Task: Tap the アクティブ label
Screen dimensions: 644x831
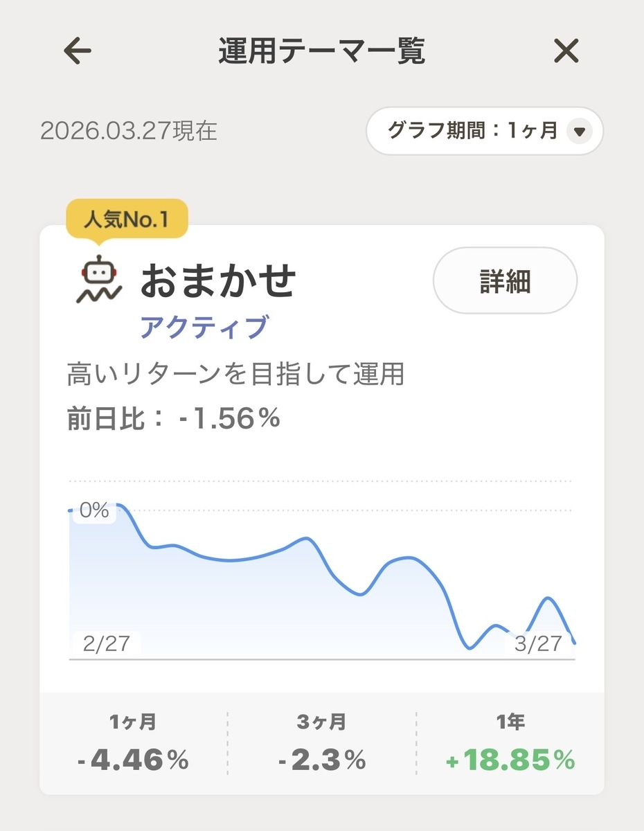Action: point(204,327)
